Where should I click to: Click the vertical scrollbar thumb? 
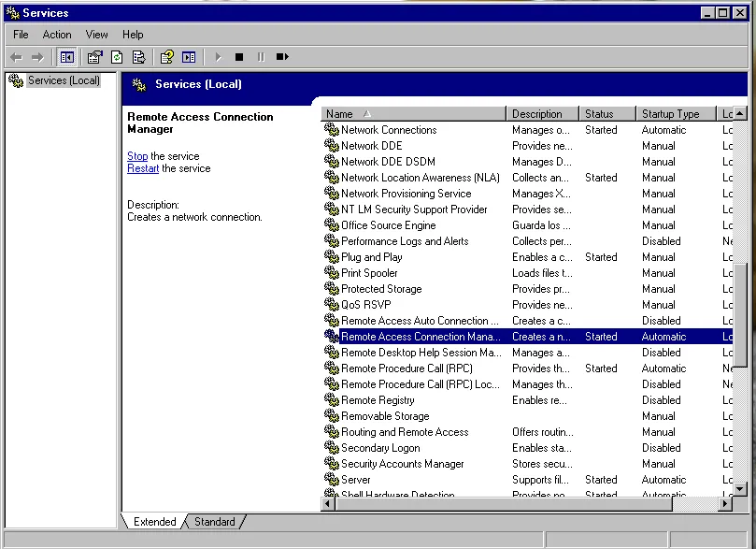739,314
